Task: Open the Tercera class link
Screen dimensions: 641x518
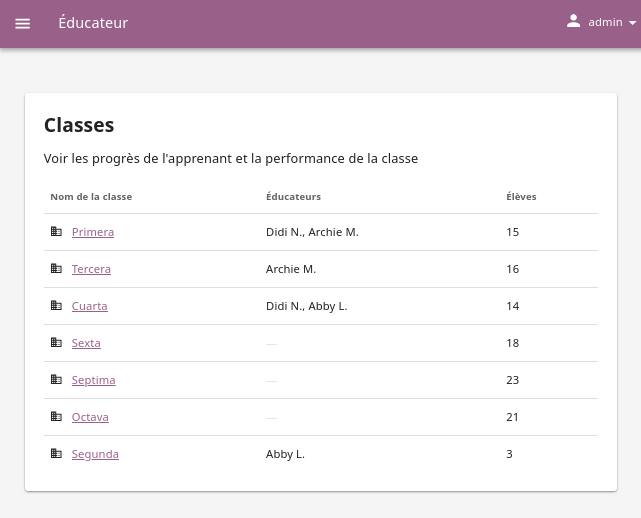Action: click(x=91, y=269)
